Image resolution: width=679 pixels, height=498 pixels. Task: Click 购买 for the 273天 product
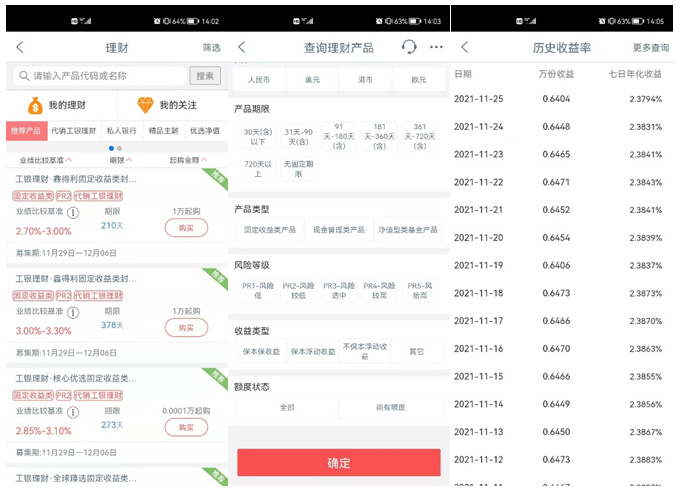[x=186, y=427]
